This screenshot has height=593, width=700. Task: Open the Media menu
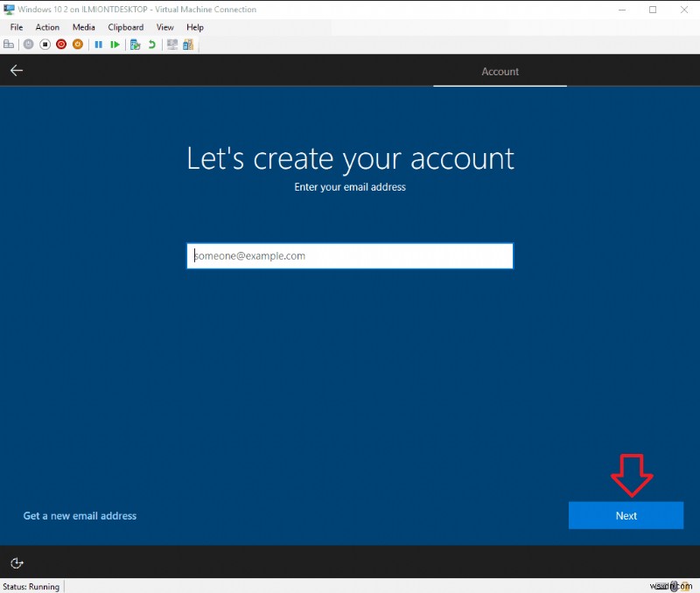coord(83,27)
